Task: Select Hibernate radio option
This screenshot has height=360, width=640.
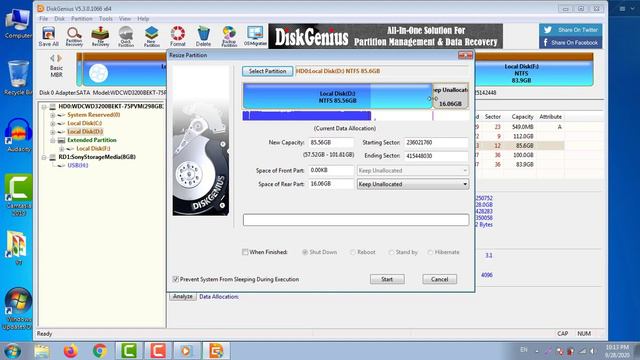Action: point(430,252)
